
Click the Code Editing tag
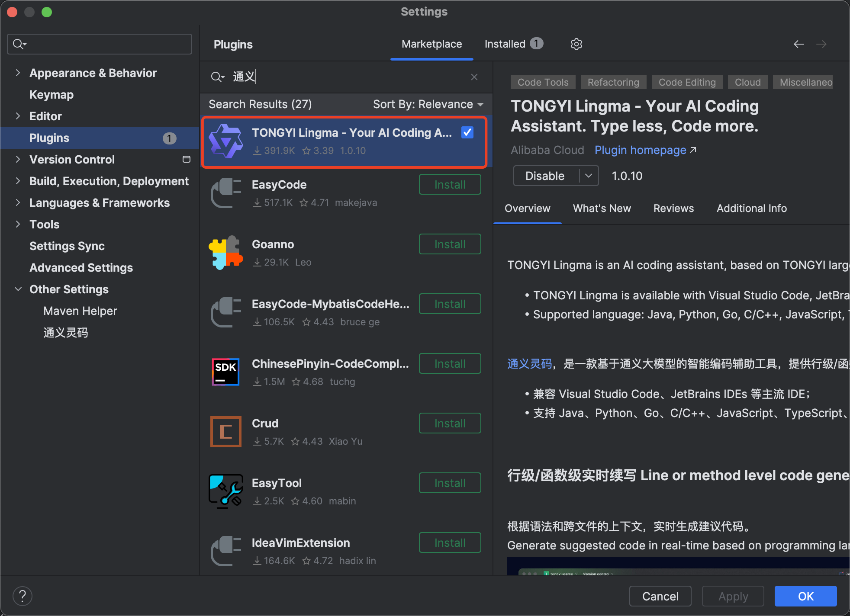[687, 82]
